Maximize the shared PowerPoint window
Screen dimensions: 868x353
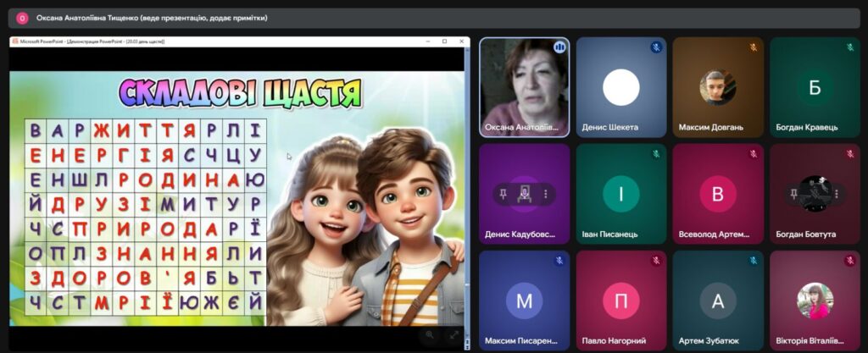coord(444,41)
